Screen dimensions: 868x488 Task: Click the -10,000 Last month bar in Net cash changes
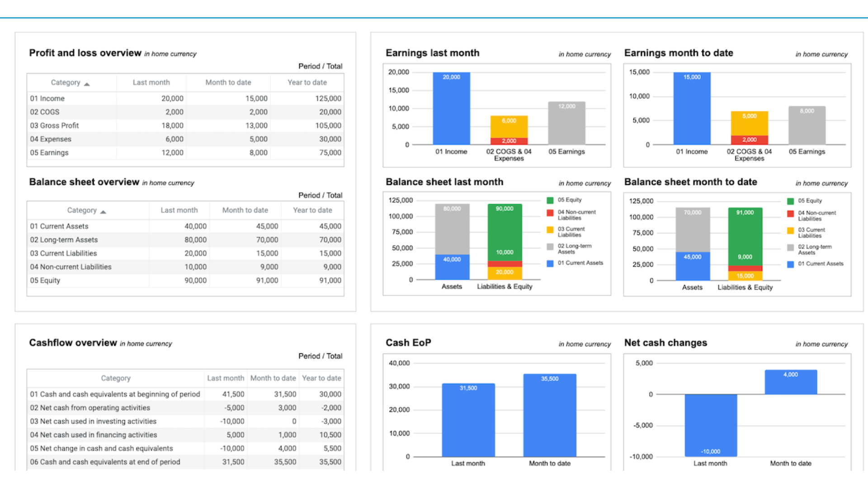(710, 425)
